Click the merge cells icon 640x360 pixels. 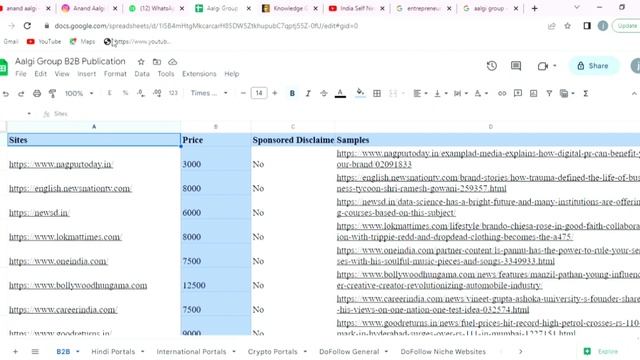pos(393,93)
